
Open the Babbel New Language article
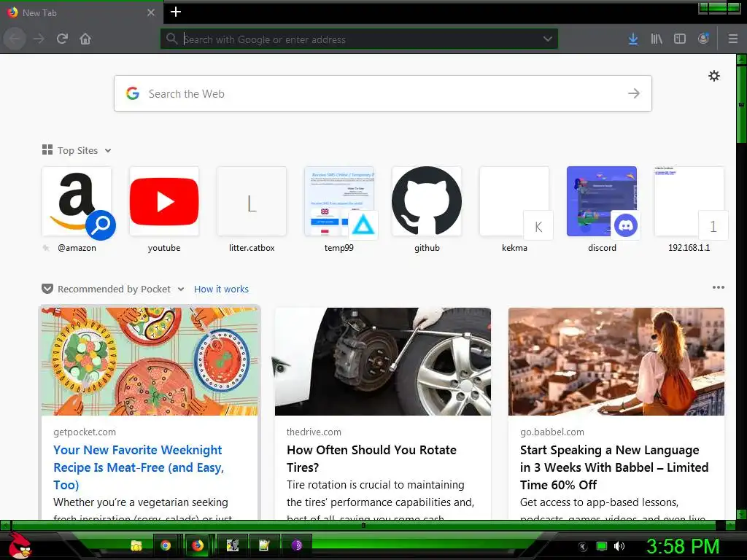[614, 467]
